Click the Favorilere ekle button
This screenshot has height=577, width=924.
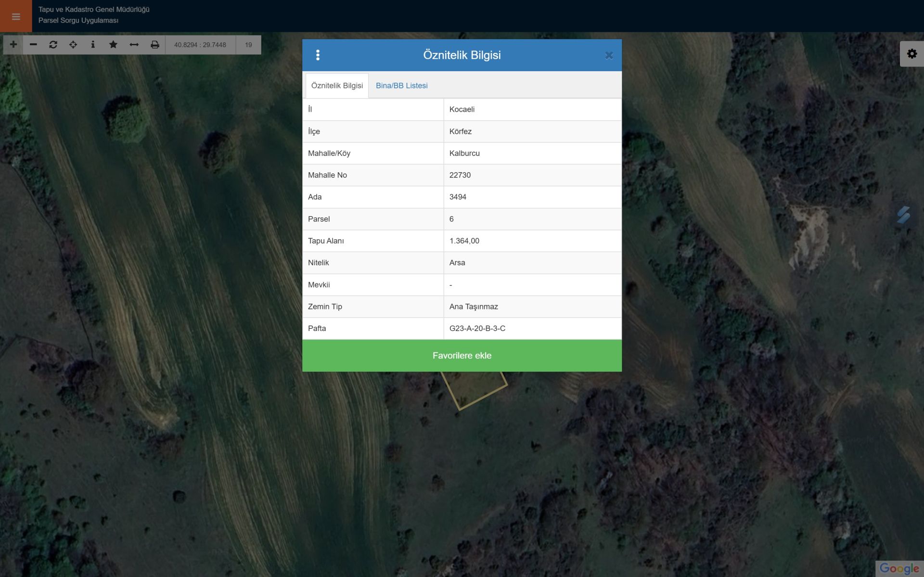[462, 356]
